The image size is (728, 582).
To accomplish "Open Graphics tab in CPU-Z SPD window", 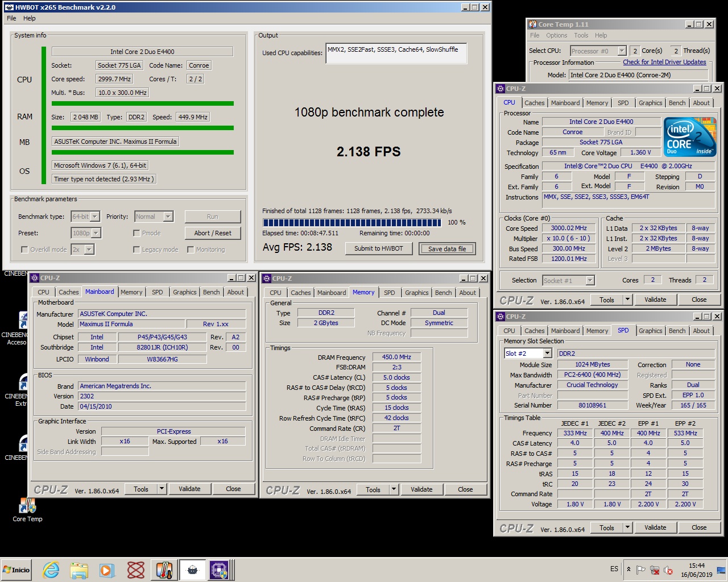I will [x=650, y=331].
